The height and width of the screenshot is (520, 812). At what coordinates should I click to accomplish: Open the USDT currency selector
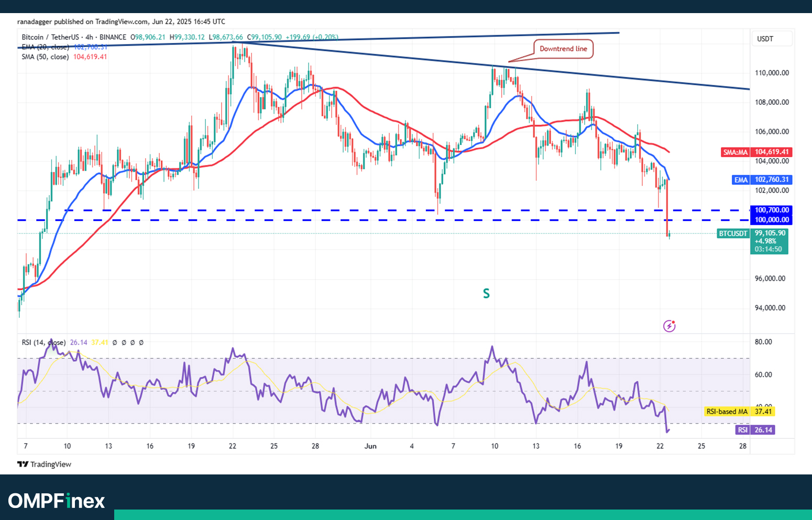point(765,39)
